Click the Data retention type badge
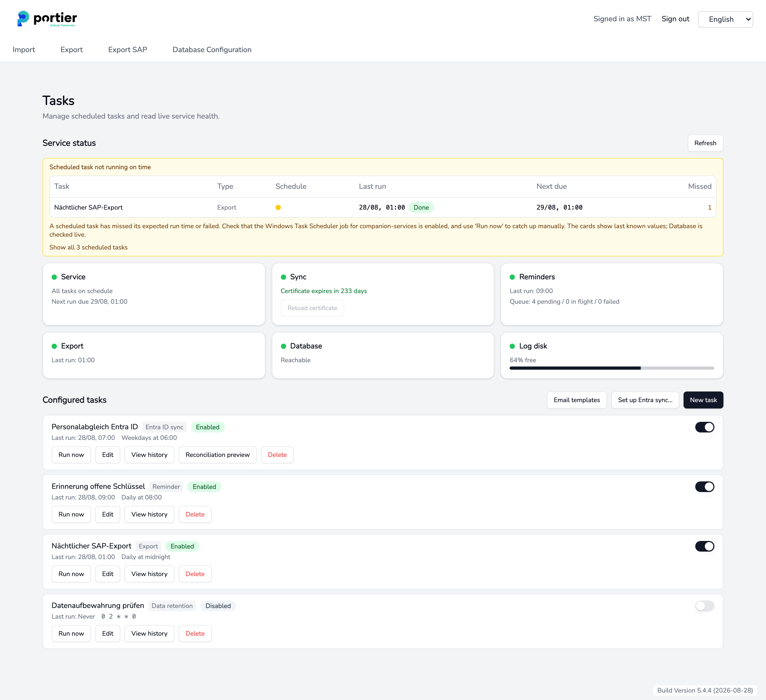766x700 pixels. tap(172, 606)
